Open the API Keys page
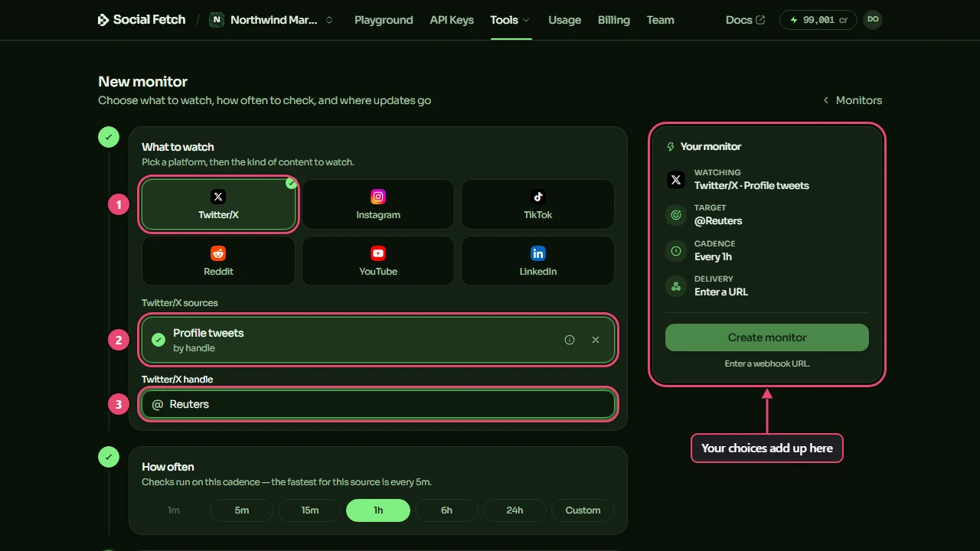The width and height of the screenshot is (980, 551). pos(452,20)
